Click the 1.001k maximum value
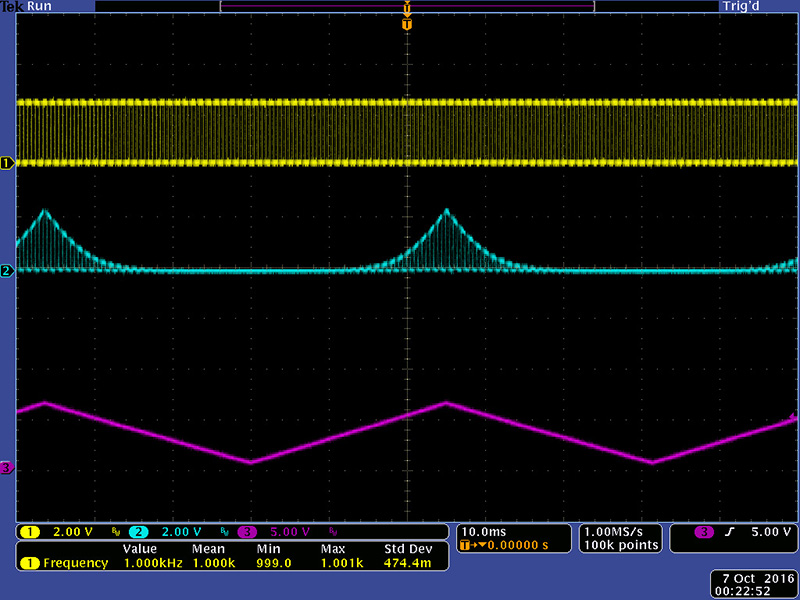The height and width of the screenshot is (600, 800). click(341, 563)
